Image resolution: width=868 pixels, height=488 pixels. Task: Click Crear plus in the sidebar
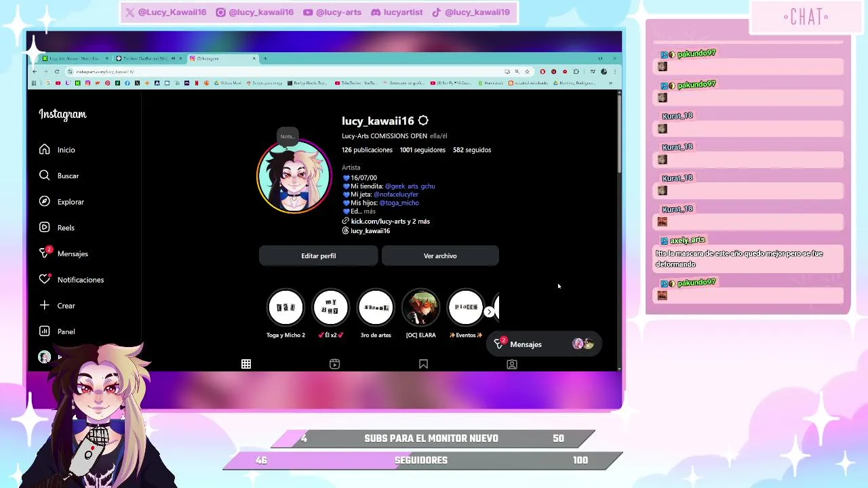coord(57,306)
